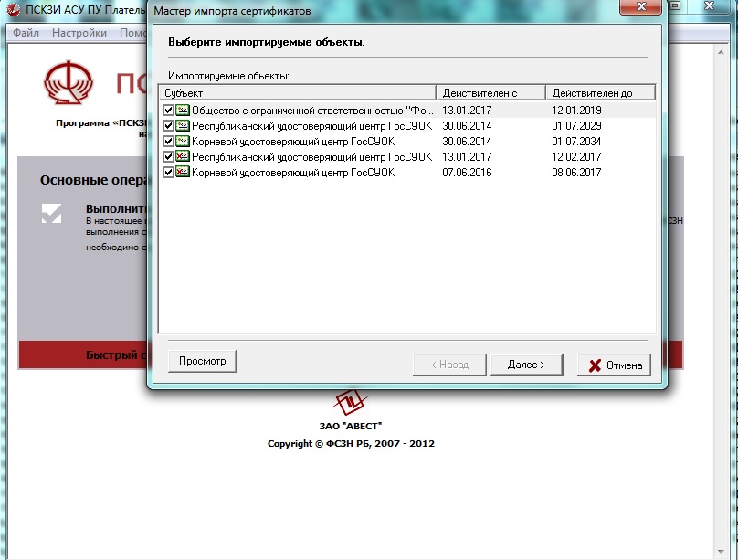Sort list by the Субъект column header
738x560 pixels.
(x=298, y=93)
